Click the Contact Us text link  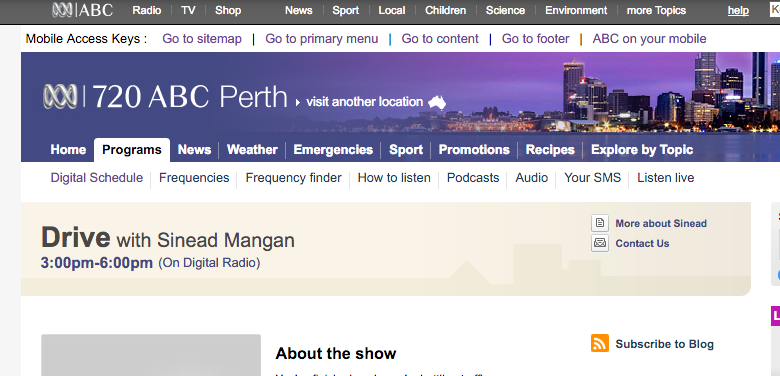click(x=642, y=243)
